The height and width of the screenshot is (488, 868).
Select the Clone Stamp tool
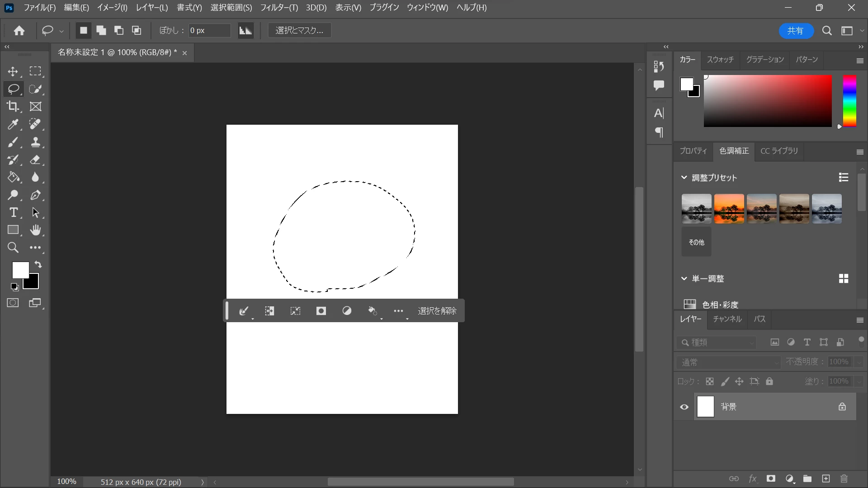tap(35, 142)
